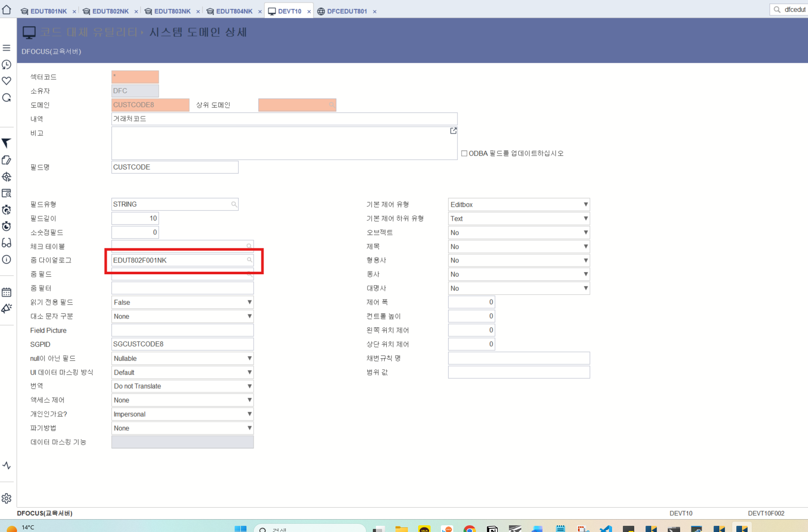Go to the home icon
Screen dimensions: 808x532
[7, 9]
